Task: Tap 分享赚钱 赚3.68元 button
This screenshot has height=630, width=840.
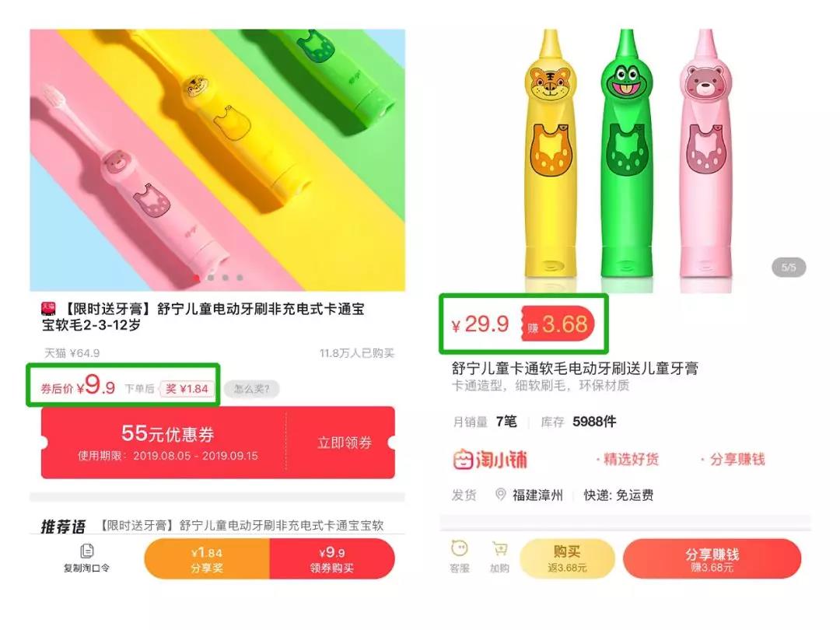Action: point(712,558)
